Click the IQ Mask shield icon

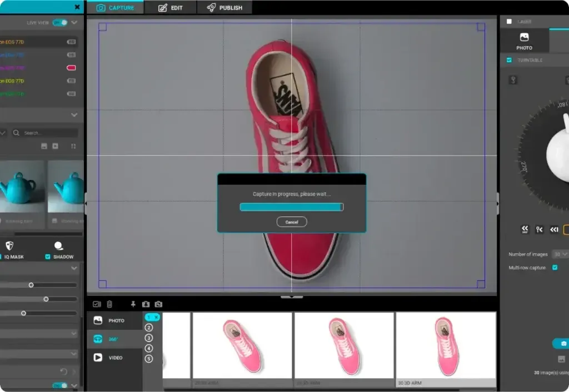point(9,246)
